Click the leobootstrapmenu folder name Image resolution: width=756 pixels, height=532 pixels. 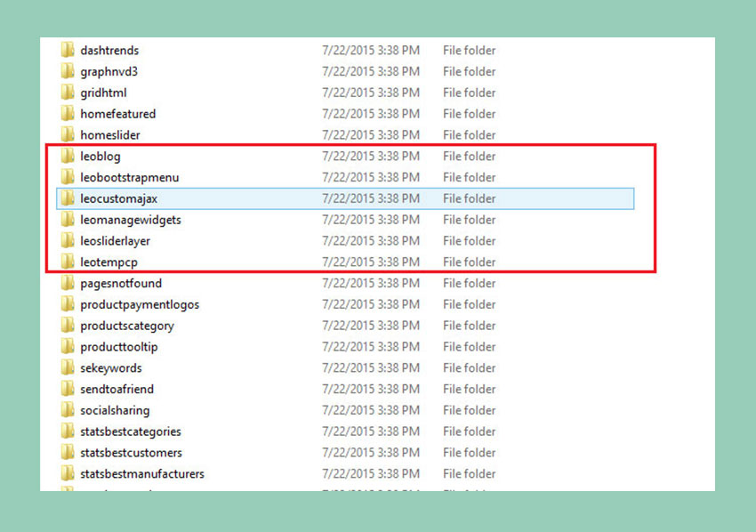click(x=129, y=178)
